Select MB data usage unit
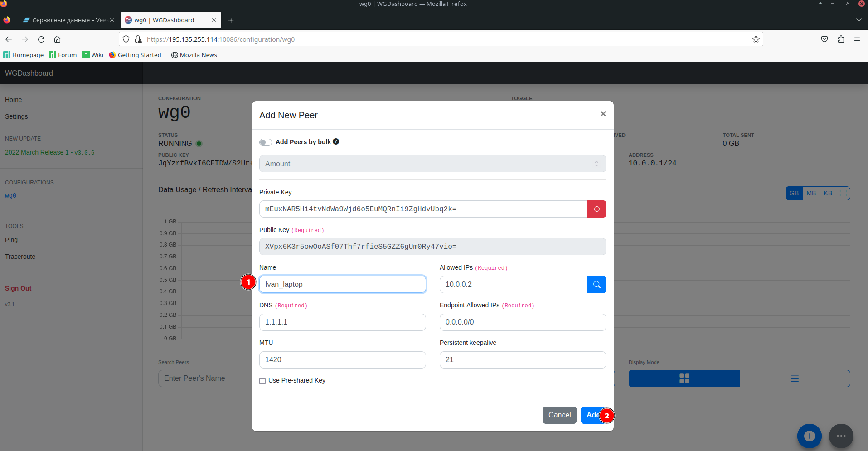868x451 pixels. (811, 193)
